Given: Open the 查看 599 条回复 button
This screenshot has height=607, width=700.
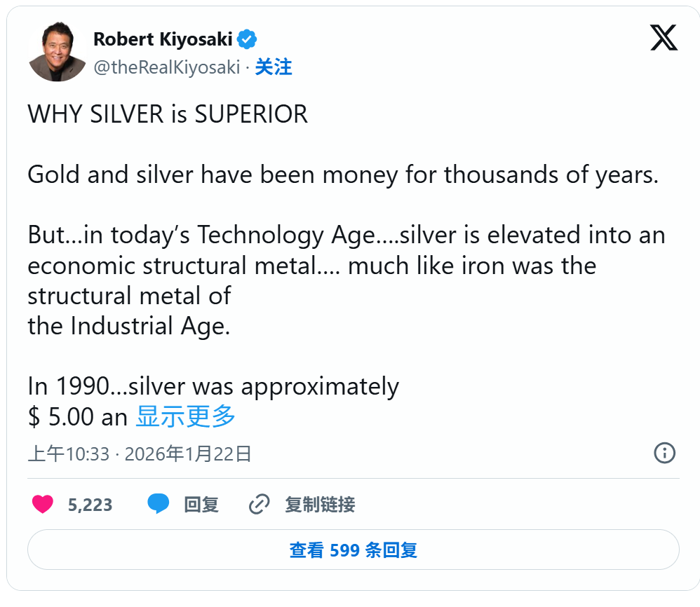Looking at the screenshot, I should [x=353, y=550].
